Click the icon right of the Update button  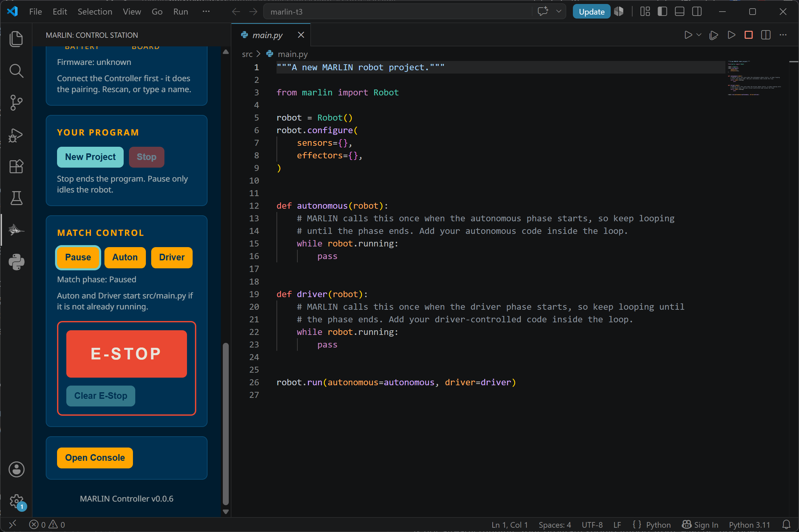tap(619, 12)
